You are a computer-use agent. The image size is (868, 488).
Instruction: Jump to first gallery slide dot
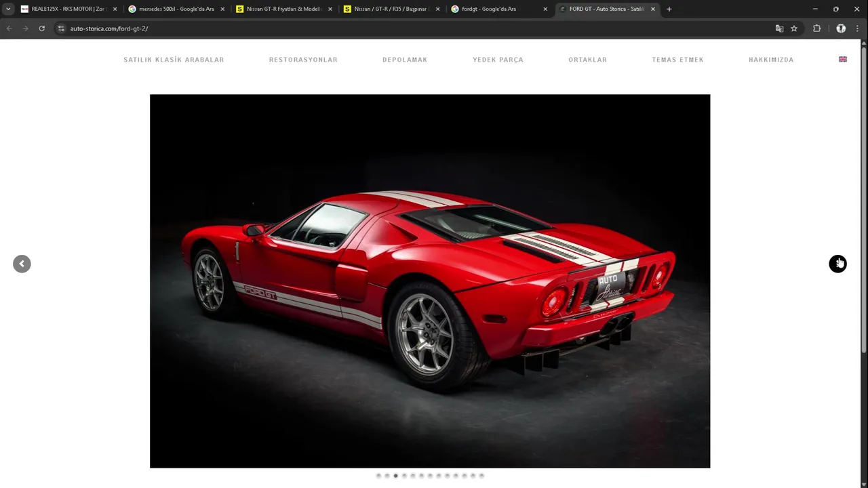(378, 476)
